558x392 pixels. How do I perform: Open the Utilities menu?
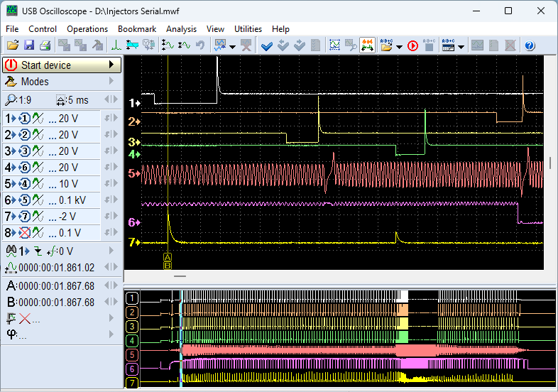[x=248, y=29]
